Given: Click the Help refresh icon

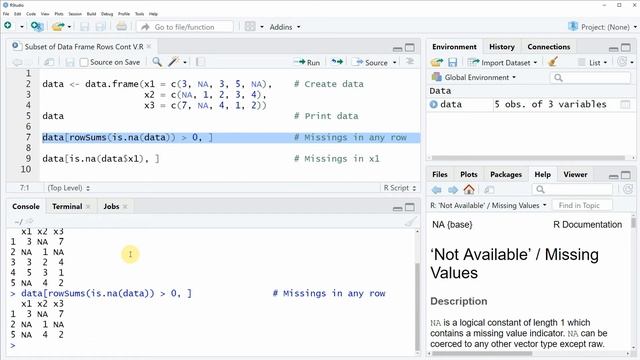Looking at the screenshot, I should click(x=628, y=189).
